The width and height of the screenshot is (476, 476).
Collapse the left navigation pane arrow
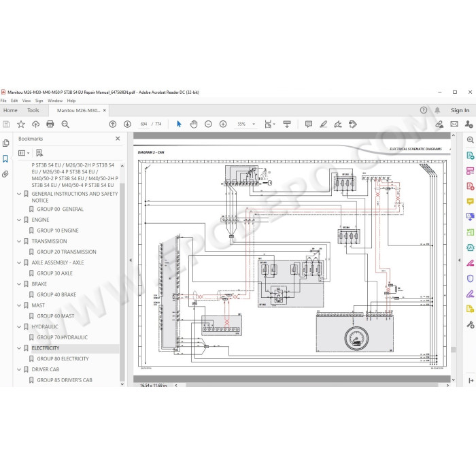point(131,260)
